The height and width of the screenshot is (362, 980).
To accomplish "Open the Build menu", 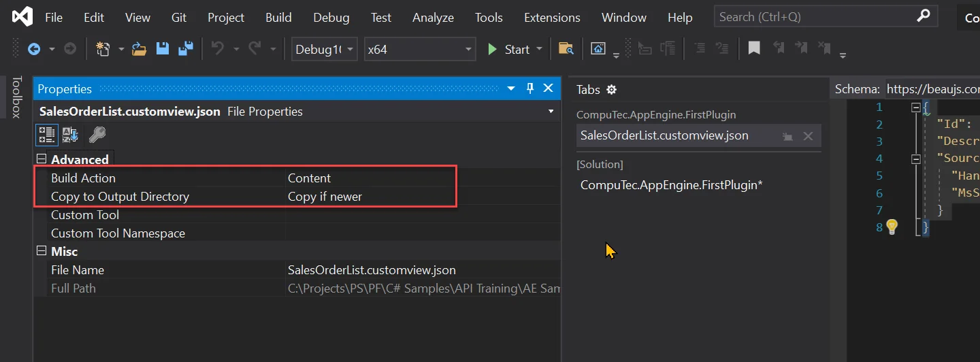I will pyautogui.click(x=278, y=18).
